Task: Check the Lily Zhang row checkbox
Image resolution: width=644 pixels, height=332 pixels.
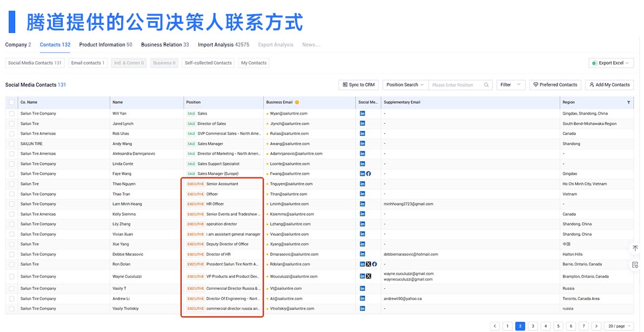Action: 11,224
